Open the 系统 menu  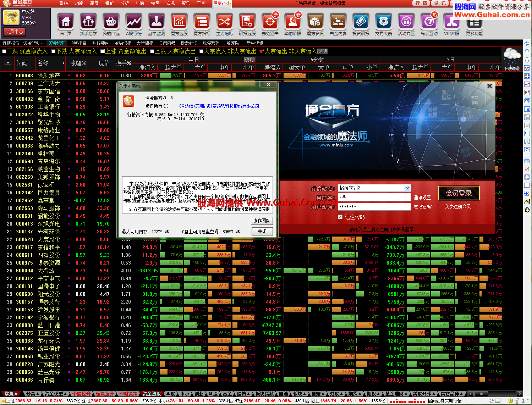pyautogui.click(x=64, y=3)
